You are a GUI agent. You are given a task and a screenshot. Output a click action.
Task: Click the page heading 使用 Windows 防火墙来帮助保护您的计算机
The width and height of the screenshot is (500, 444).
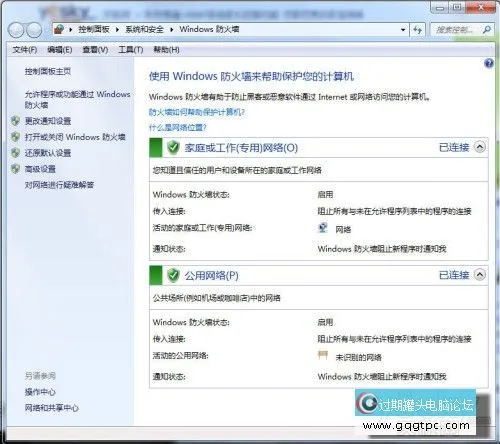click(x=251, y=76)
